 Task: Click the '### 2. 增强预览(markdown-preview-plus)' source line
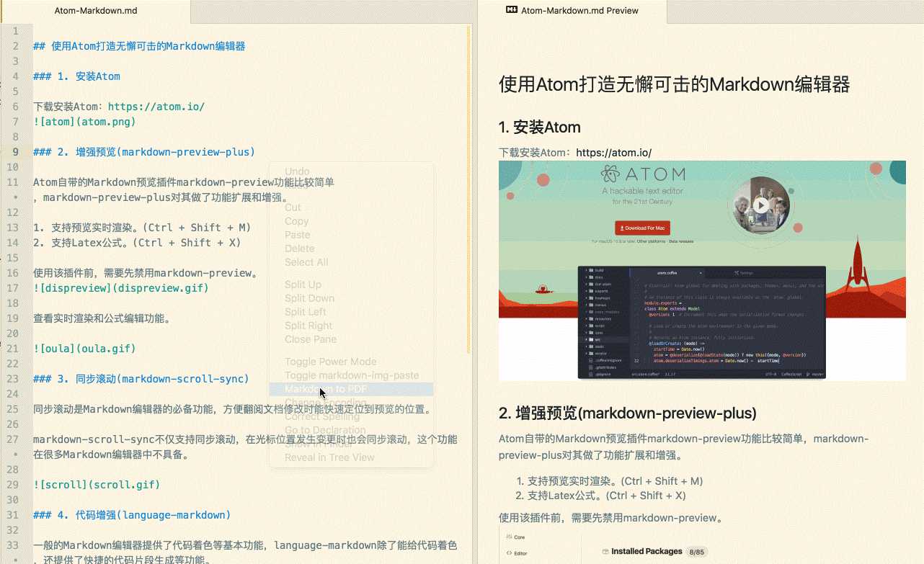[144, 152]
